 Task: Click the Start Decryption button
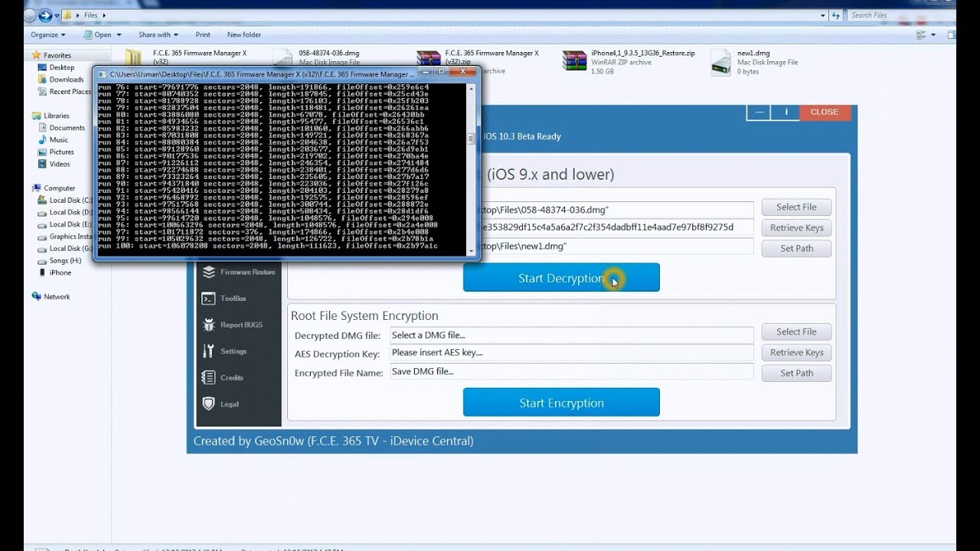point(561,278)
